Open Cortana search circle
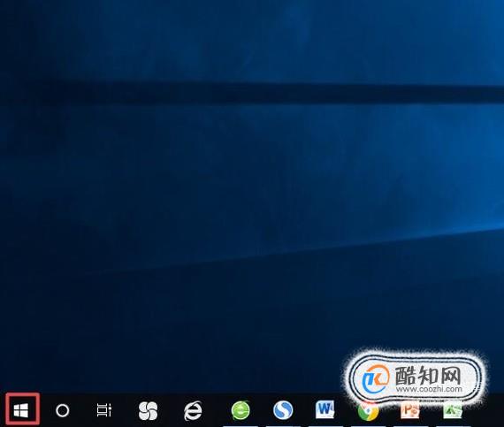Screen dimensions: 504x427 63,410
